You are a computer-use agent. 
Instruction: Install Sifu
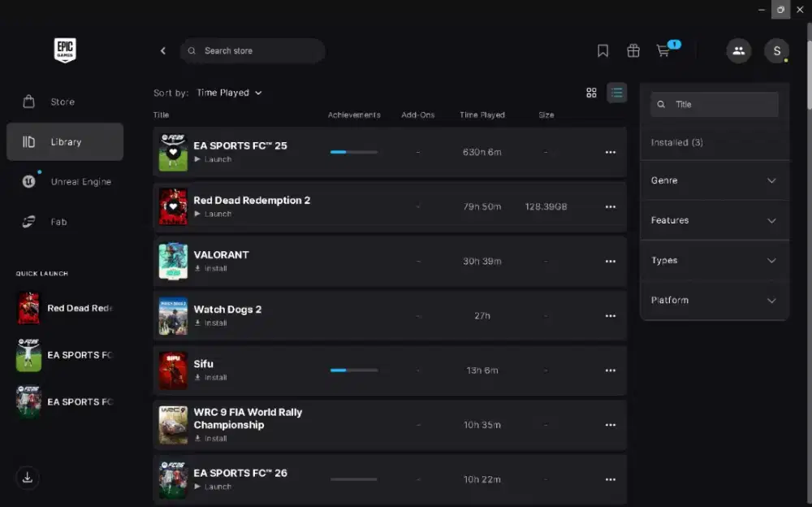(x=211, y=377)
